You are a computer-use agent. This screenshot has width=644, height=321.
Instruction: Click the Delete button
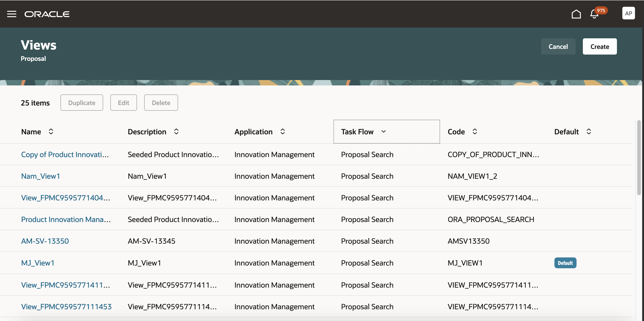[161, 103]
